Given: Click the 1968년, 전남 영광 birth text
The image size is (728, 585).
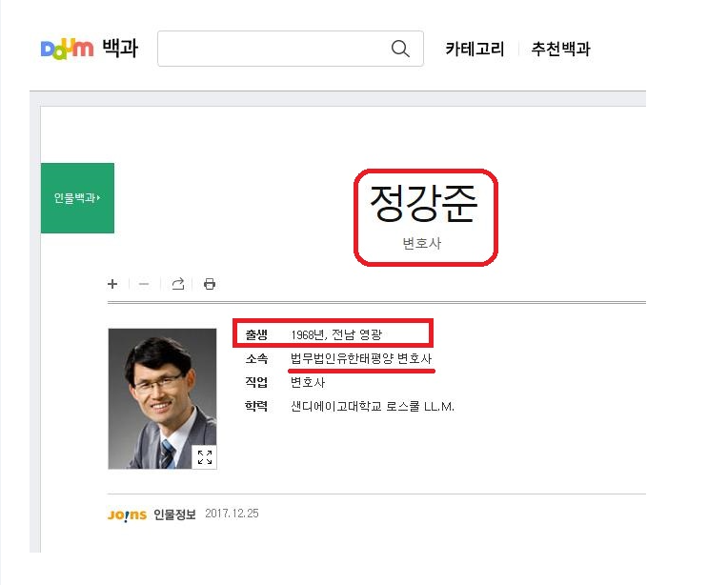Looking at the screenshot, I should pos(342,334).
